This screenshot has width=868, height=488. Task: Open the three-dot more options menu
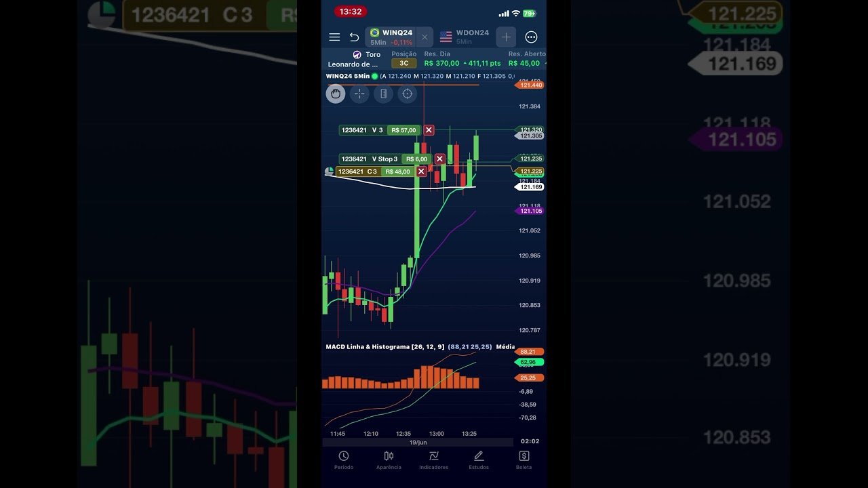coord(531,37)
